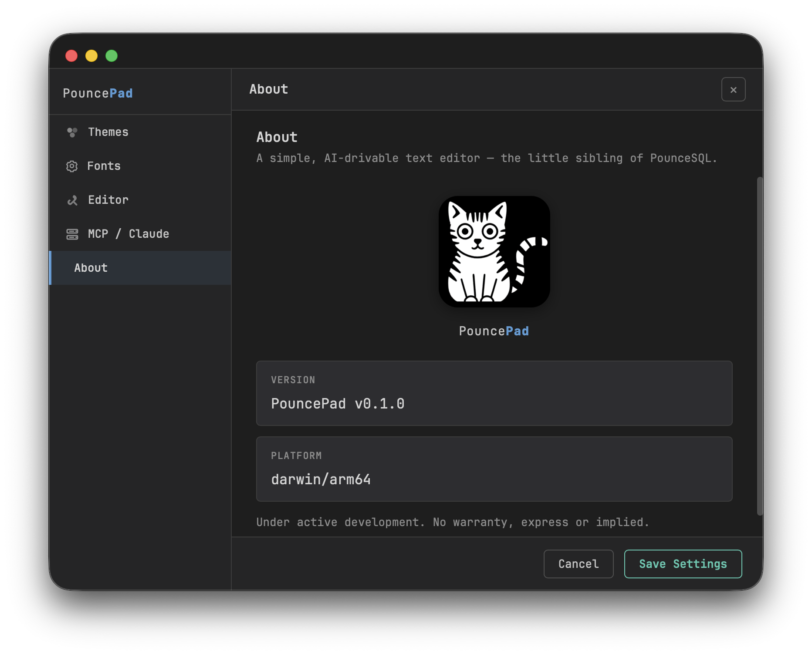The image size is (812, 655).
Task: Click the About heading in the content area
Action: (277, 137)
